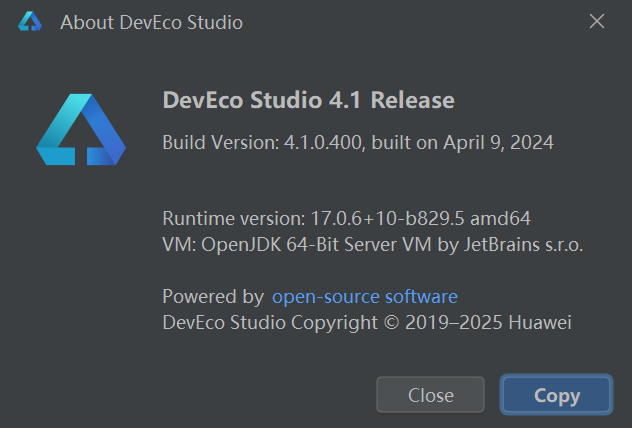Screen dimensions: 632x428
Task: Click the 'DevEco Studio 4.1 Release' heading
Action: [308, 100]
